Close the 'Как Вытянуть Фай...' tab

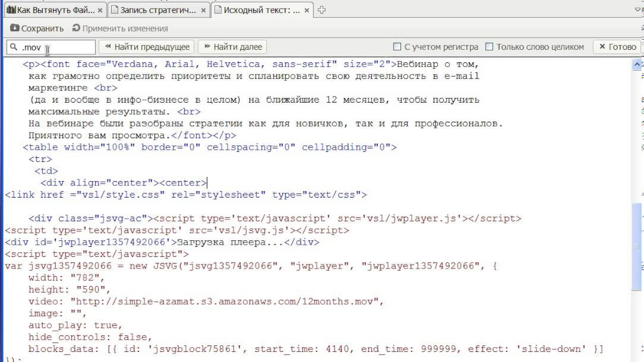[100, 10]
